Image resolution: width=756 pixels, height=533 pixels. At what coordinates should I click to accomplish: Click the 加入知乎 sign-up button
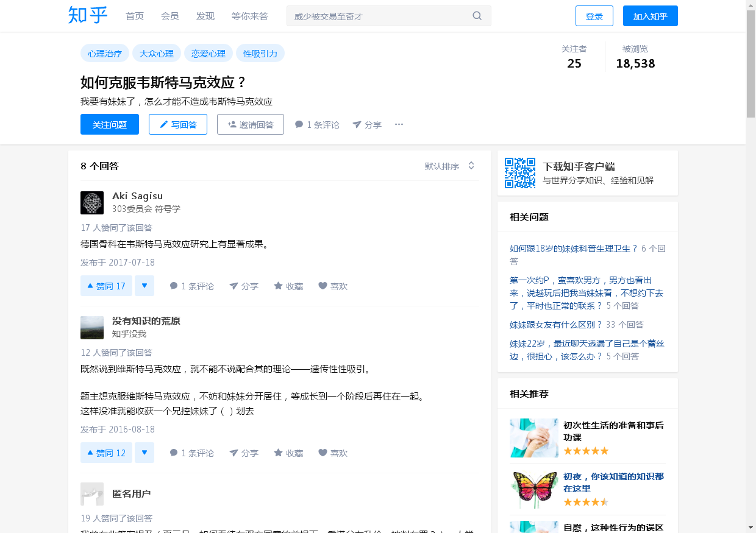click(x=651, y=16)
